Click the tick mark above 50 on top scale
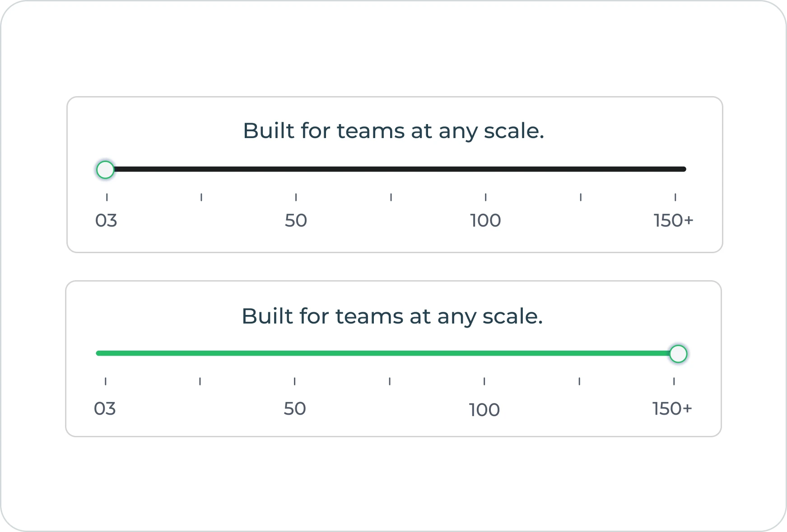Screen dimensions: 787x532 coord(296,196)
